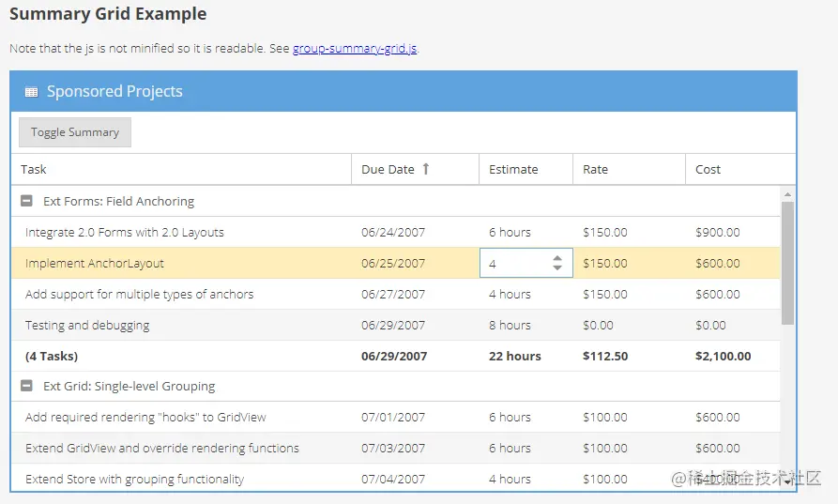This screenshot has height=504, width=838.
Task: Collapse the Ext Forms: Field Anchoring group
Action: pyautogui.click(x=26, y=201)
